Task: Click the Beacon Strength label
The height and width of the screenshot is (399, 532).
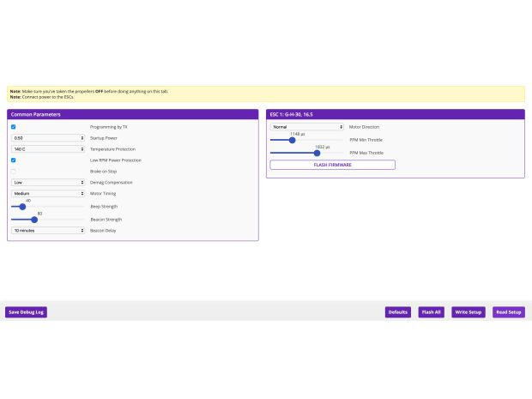Action: (106, 220)
